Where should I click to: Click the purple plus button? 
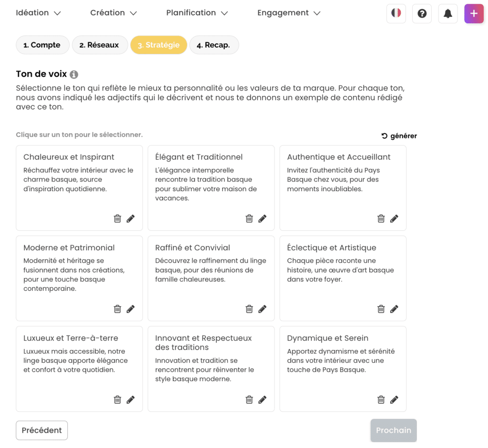(x=474, y=13)
